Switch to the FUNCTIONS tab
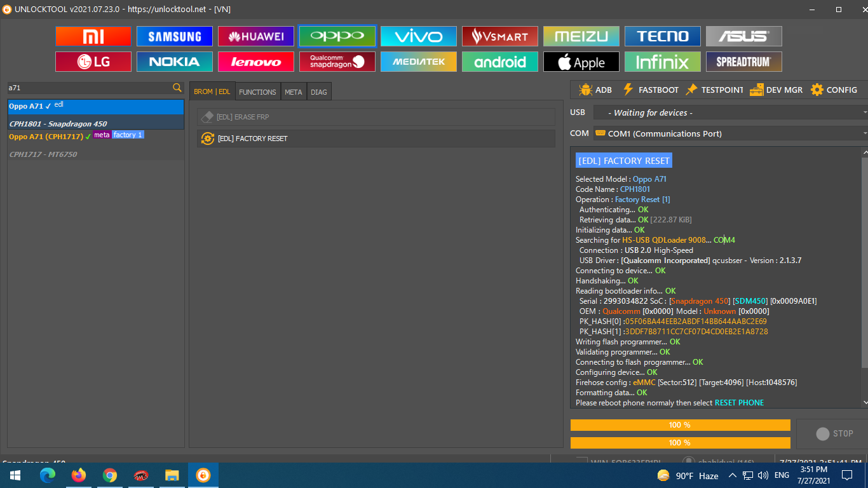Viewport: 868px width, 488px height. [257, 91]
